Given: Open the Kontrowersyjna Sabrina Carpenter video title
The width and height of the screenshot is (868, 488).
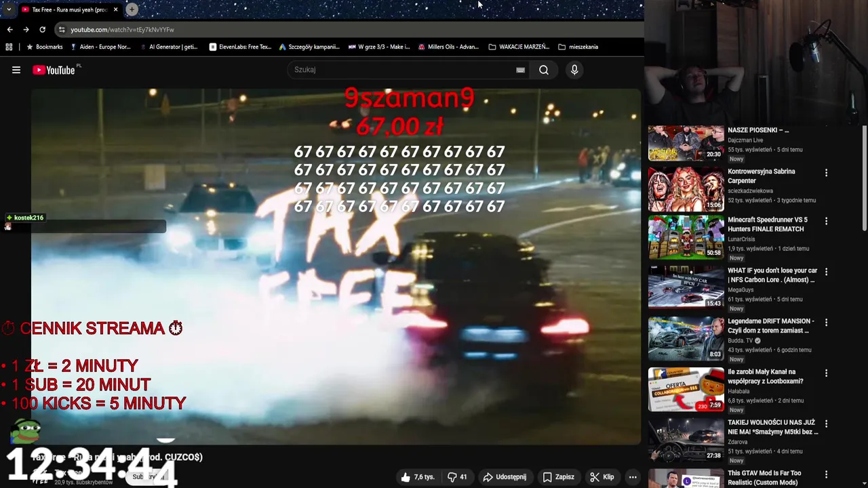Looking at the screenshot, I should click(761, 176).
